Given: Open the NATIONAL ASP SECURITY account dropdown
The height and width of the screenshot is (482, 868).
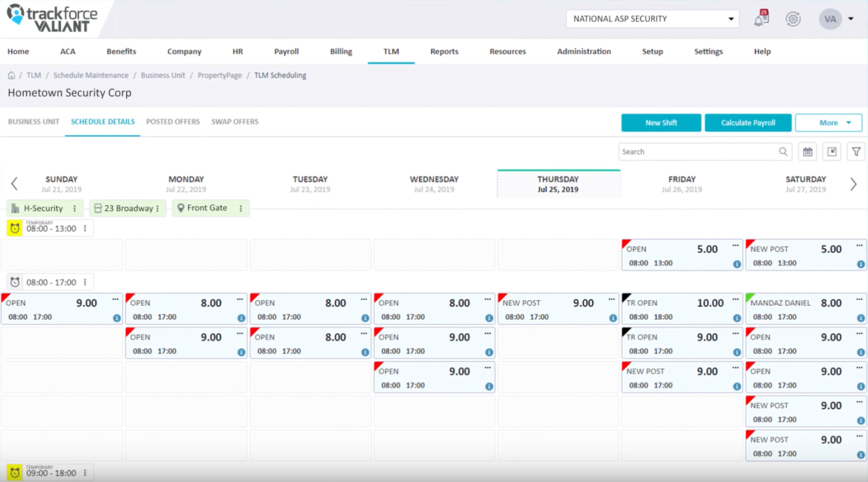Looking at the screenshot, I should click(x=731, y=19).
